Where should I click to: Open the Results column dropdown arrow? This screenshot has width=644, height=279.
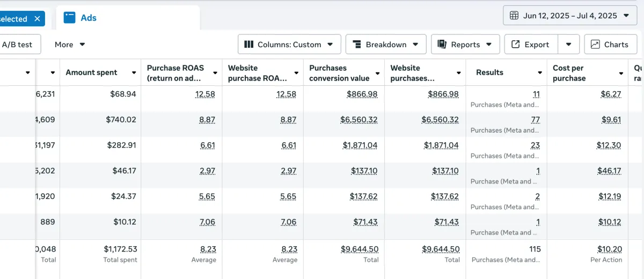click(x=540, y=72)
